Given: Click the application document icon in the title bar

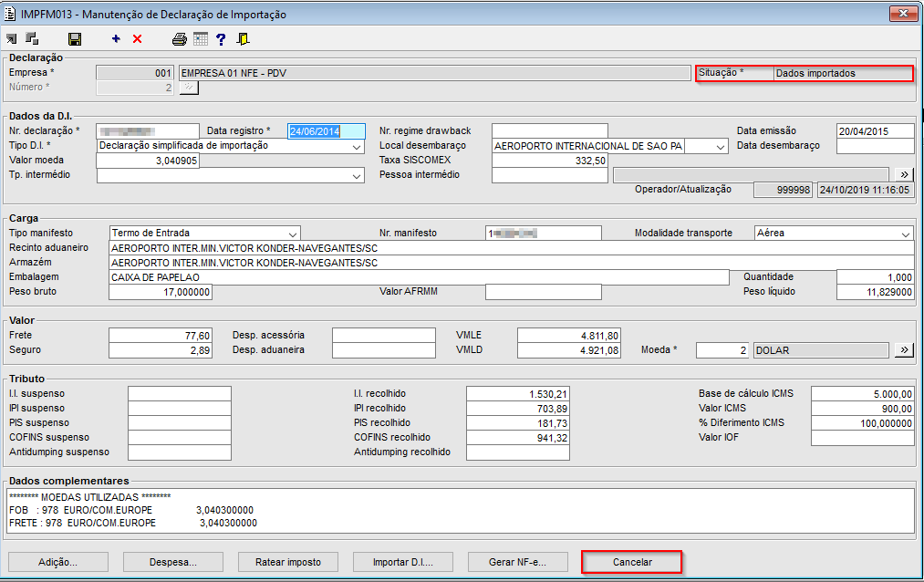Looking at the screenshot, I should tap(10, 14).
